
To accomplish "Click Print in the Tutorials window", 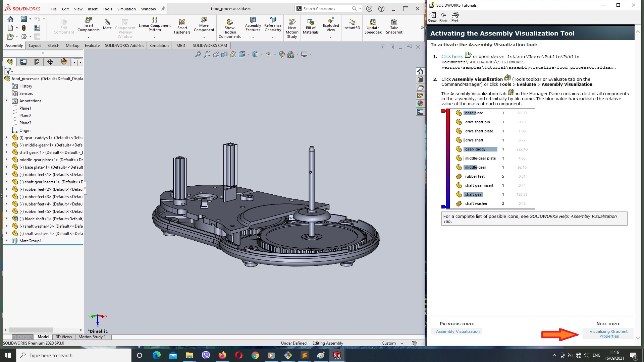I will coord(455,17).
